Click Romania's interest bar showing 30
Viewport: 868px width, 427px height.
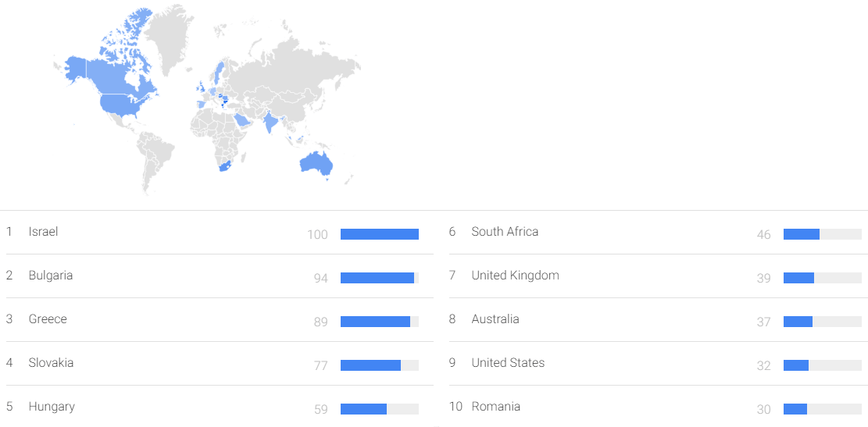(795, 409)
